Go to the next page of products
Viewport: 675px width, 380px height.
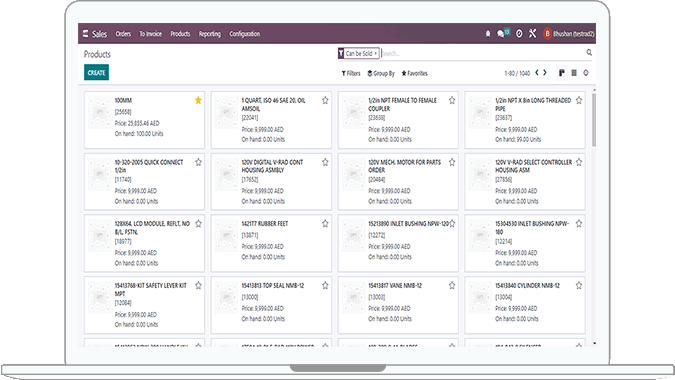(x=545, y=73)
